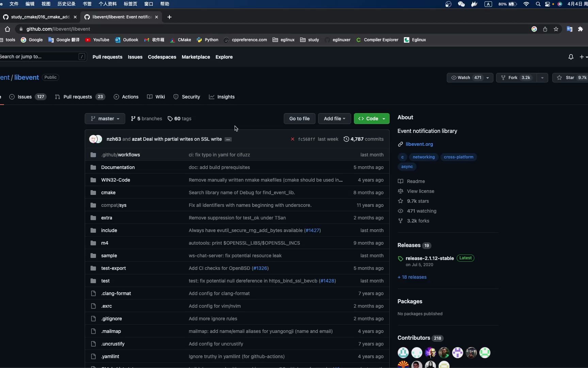Open the Security tab

186,97
